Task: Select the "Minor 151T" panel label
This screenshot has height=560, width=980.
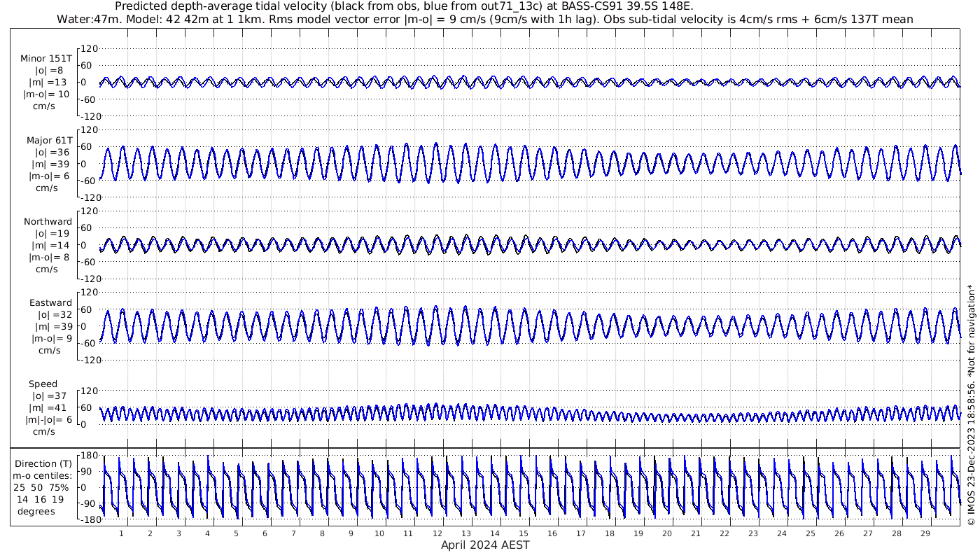Action: point(46,58)
